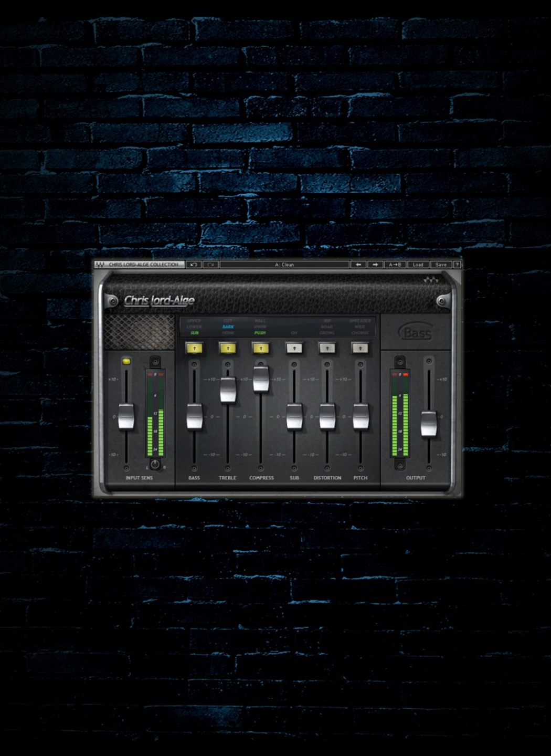Click the undo arrow icon
This screenshot has height=756, width=551.
(x=194, y=265)
